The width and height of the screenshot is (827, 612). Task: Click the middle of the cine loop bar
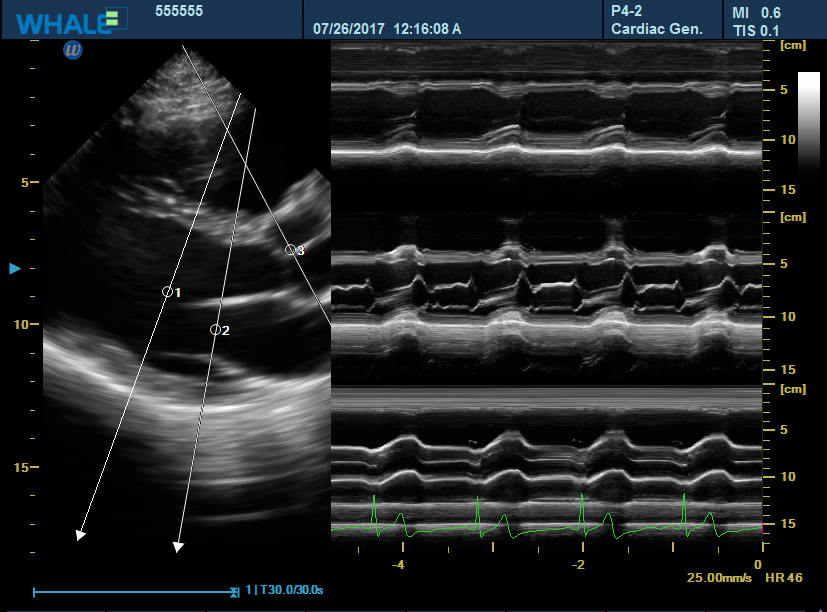click(134, 591)
